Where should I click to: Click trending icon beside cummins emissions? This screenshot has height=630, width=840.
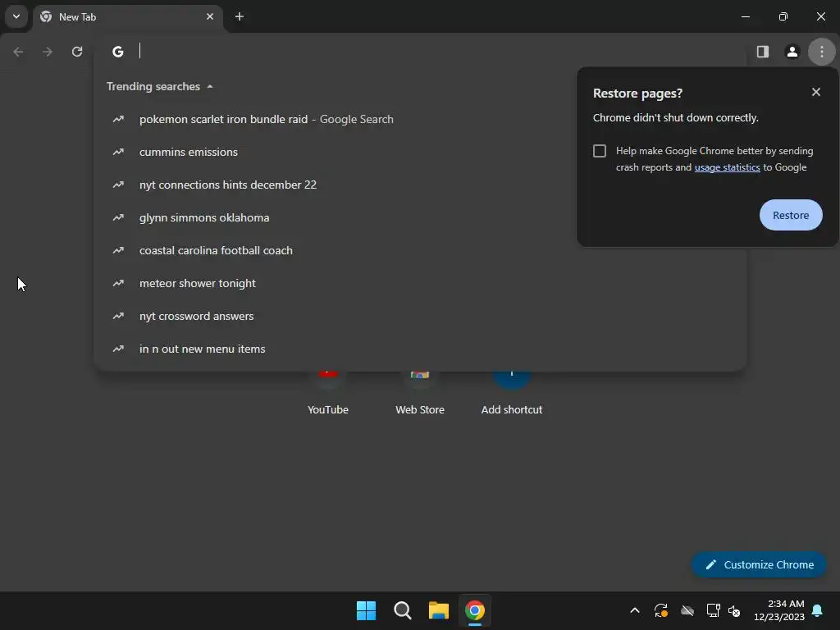pyautogui.click(x=118, y=152)
